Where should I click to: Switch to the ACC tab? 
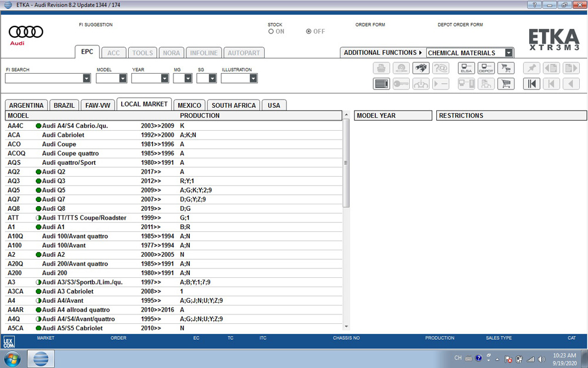click(113, 53)
